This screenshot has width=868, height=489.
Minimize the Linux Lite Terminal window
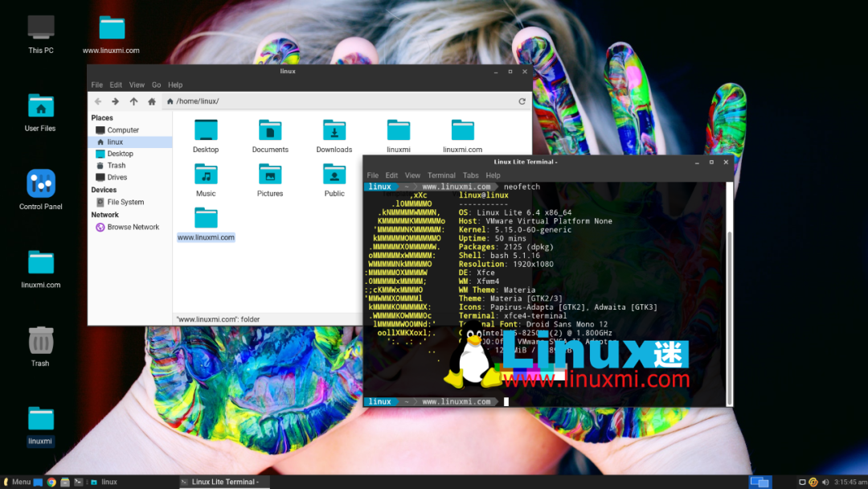pos(697,162)
